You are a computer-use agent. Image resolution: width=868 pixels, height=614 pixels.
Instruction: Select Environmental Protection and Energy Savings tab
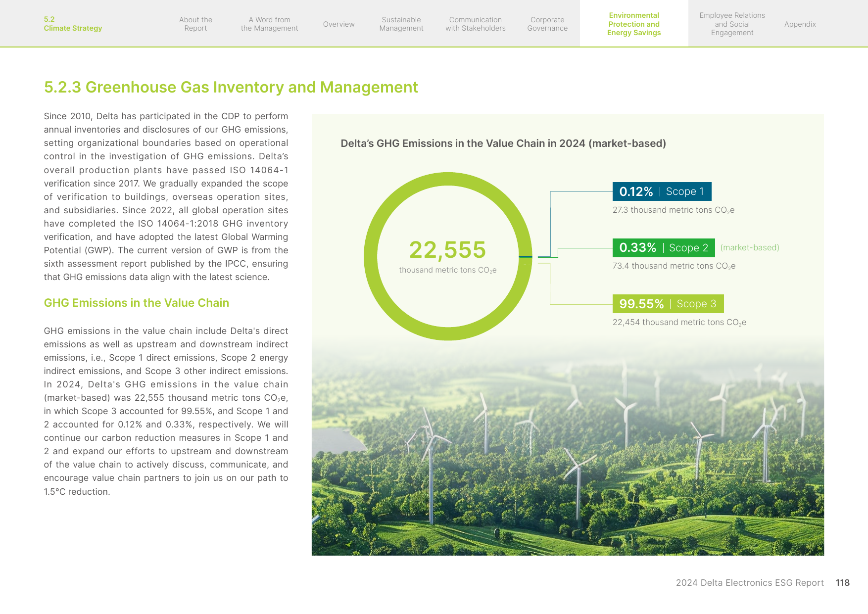click(x=634, y=24)
